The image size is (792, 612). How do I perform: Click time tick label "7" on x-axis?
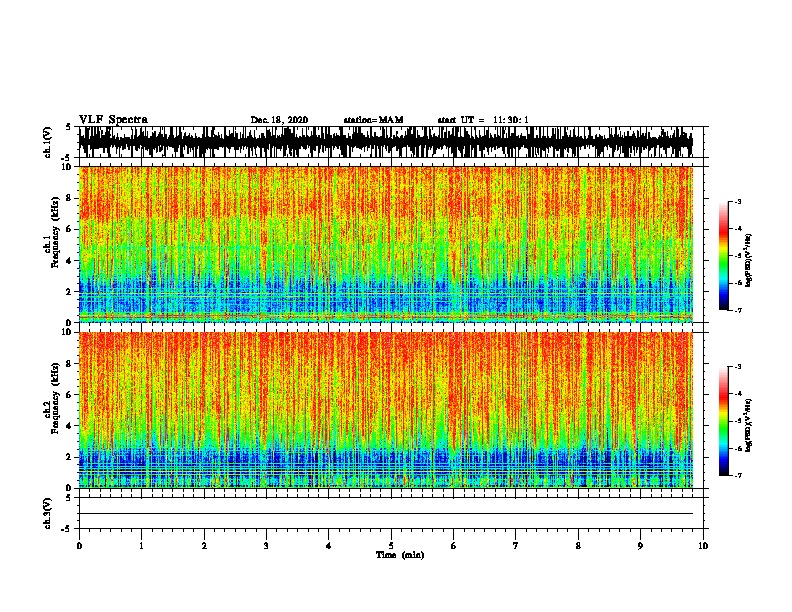516,546
